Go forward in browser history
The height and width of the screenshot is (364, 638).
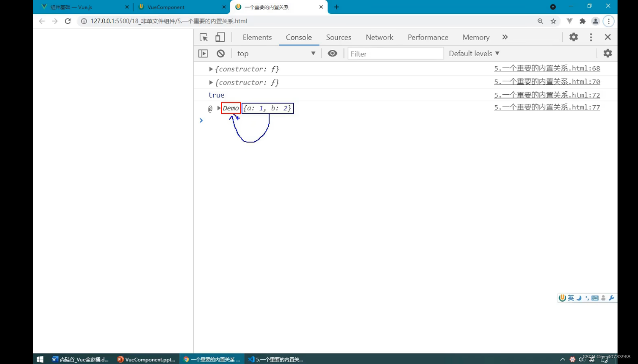(x=55, y=21)
